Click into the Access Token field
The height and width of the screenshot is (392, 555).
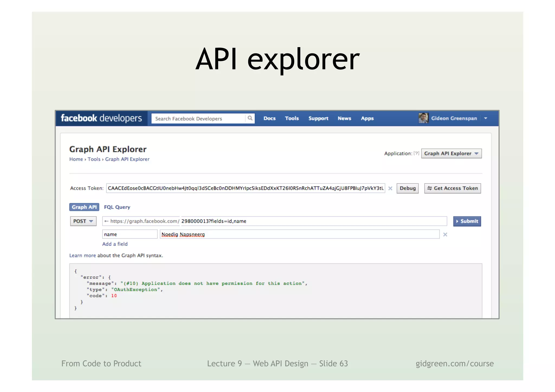coord(246,188)
